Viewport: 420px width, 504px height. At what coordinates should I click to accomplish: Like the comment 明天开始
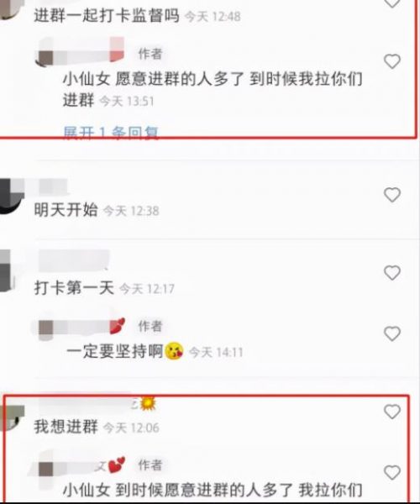coord(392,195)
